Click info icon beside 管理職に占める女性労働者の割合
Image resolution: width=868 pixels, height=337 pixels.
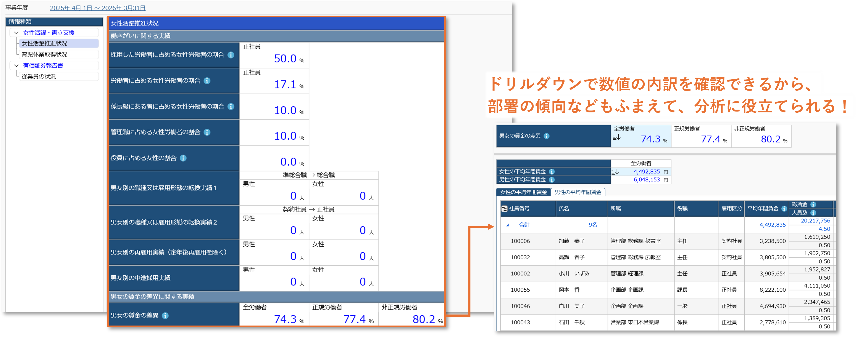(207, 132)
